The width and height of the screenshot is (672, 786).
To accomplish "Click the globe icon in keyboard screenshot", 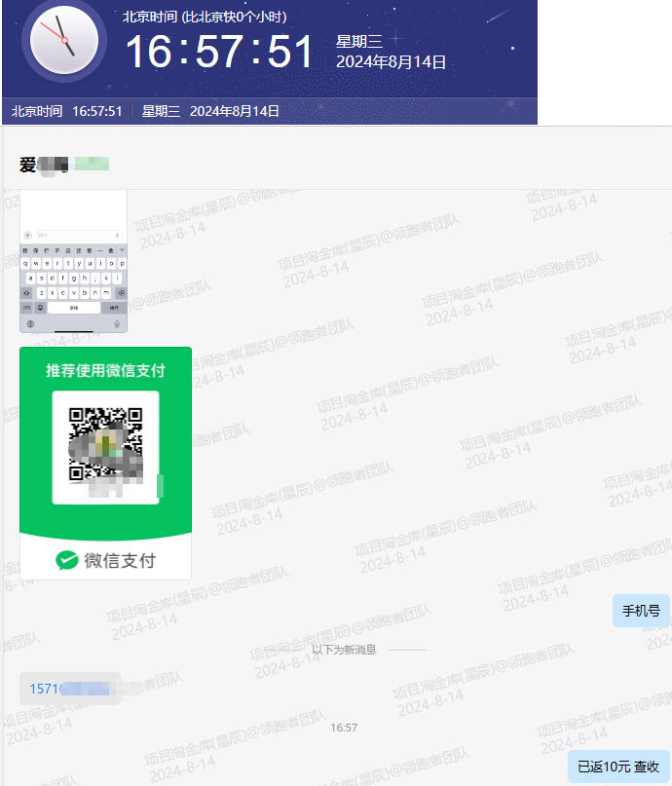I will (30, 323).
